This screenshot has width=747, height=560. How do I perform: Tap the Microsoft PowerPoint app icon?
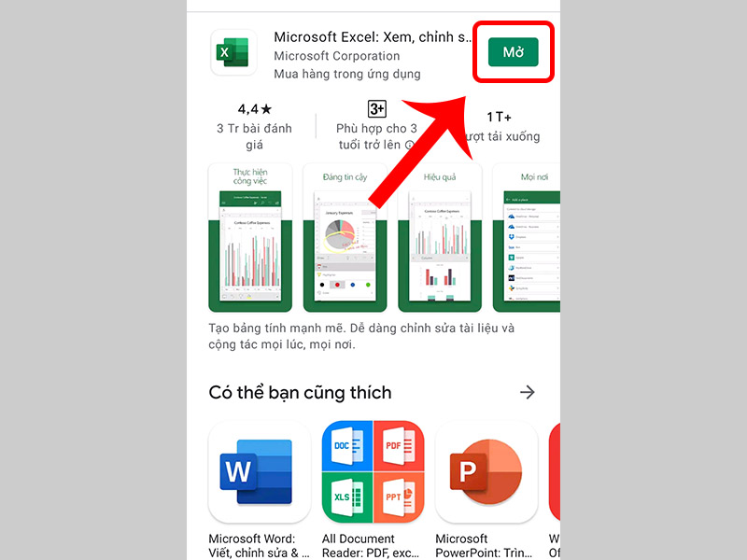point(486,472)
